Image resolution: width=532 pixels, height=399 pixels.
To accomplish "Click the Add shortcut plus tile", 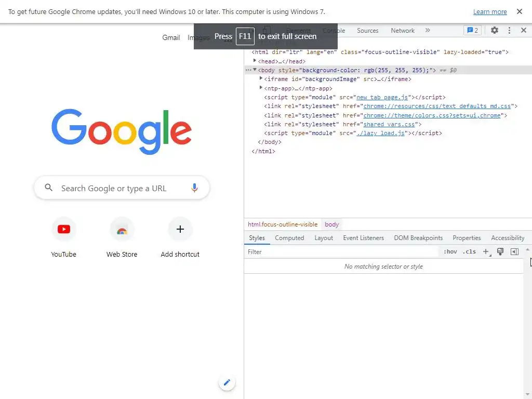I will [180, 237].
